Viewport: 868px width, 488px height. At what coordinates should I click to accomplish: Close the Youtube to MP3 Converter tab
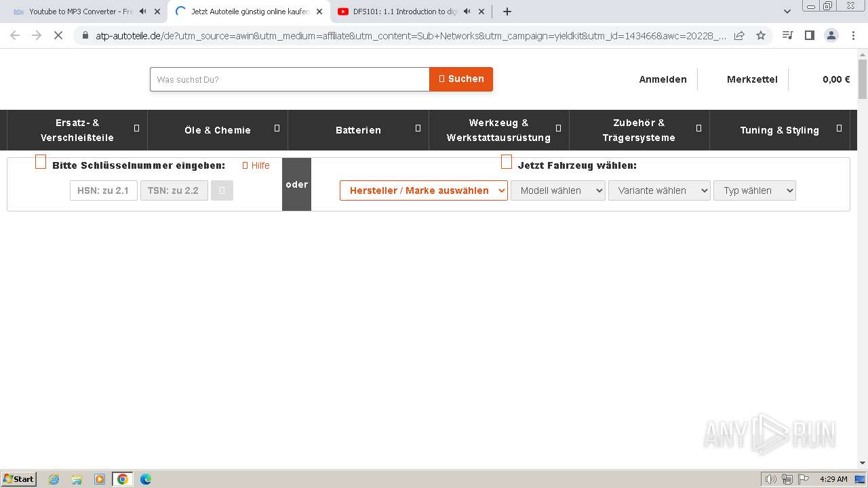click(157, 12)
